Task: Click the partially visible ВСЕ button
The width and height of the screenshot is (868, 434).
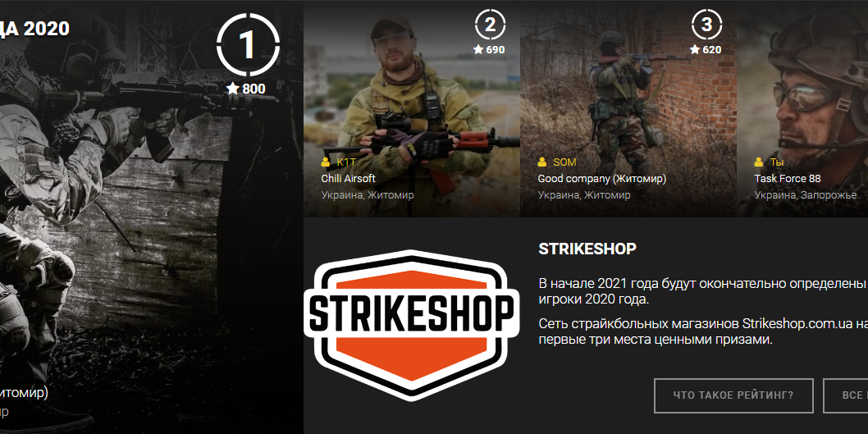Action: tap(845, 395)
